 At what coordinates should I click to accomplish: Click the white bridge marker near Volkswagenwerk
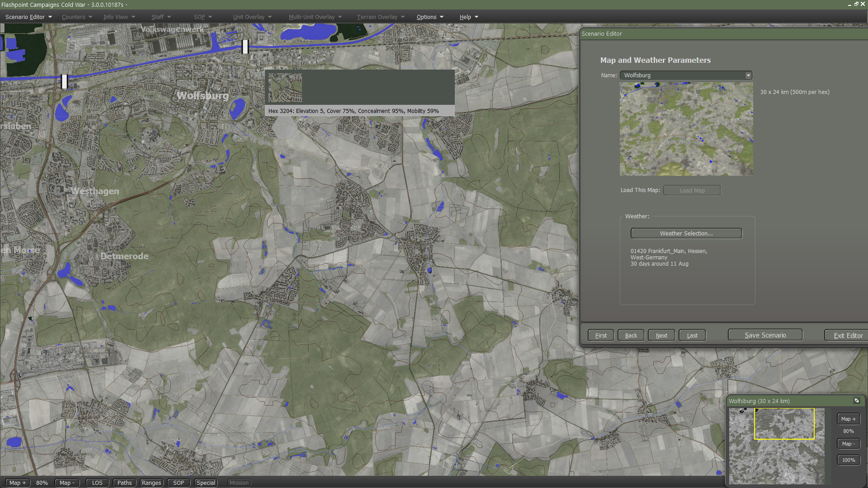coord(245,46)
